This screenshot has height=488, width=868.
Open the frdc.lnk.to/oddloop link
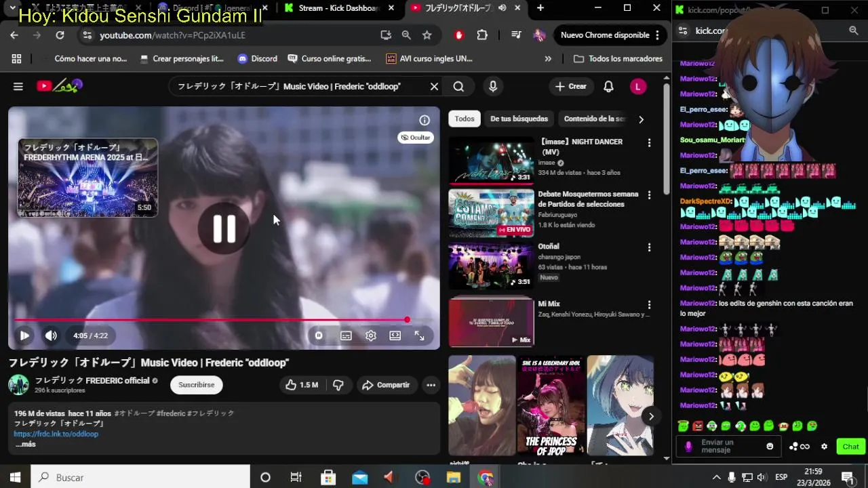tap(56, 434)
